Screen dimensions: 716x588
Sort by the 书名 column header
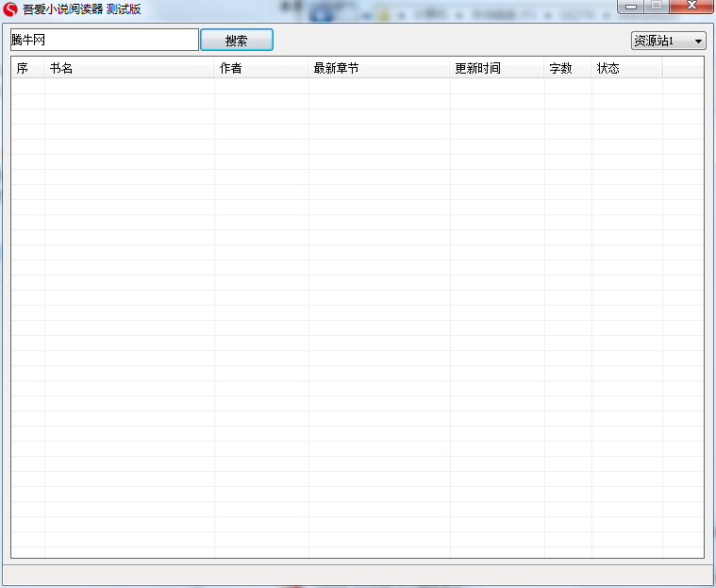coord(129,68)
